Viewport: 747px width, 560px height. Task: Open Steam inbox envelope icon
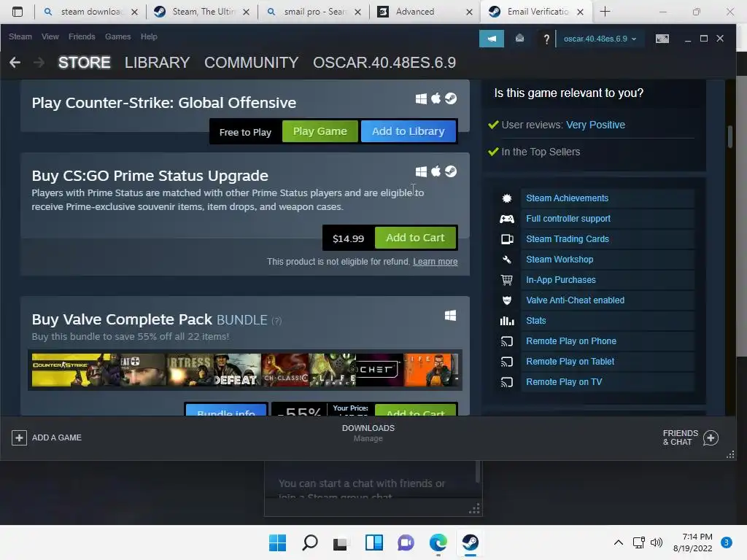[x=519, y=39]
